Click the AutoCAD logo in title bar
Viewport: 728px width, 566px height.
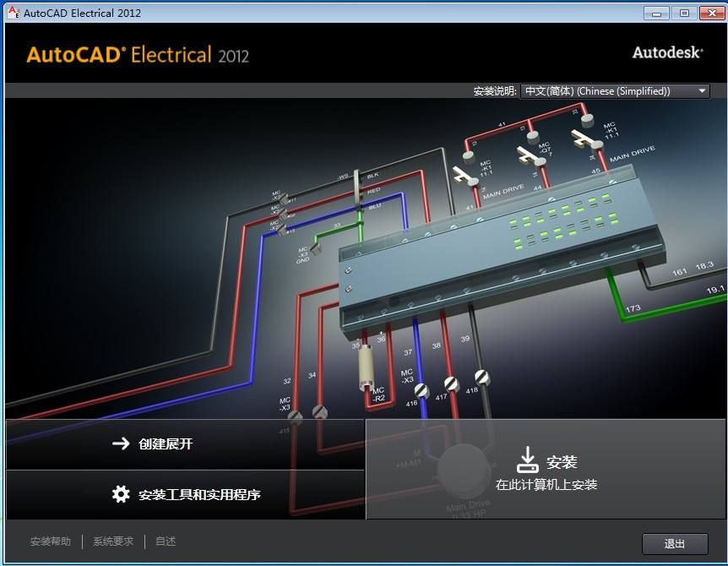[14, 13]
